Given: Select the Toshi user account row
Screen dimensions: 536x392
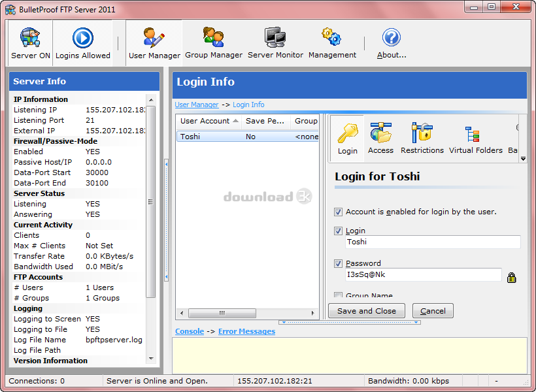Looking at the screenshot, I should point(248,137).
